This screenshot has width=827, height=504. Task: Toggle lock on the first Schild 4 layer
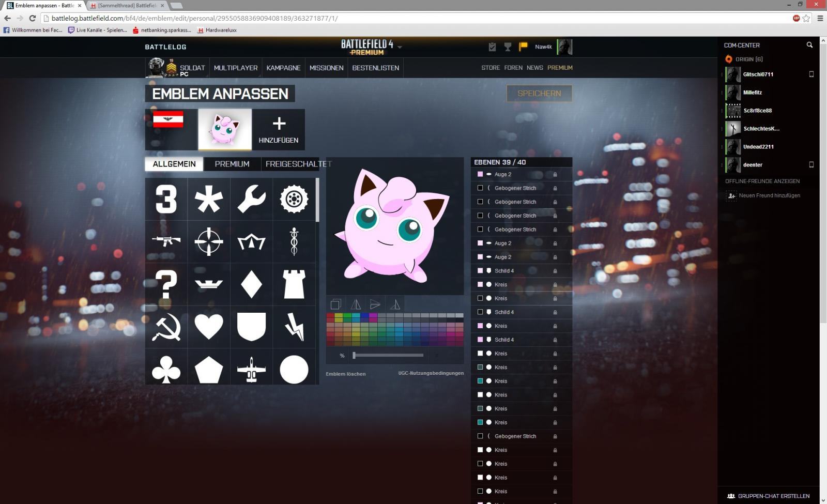pyautogui.click(x=555, y=271)
